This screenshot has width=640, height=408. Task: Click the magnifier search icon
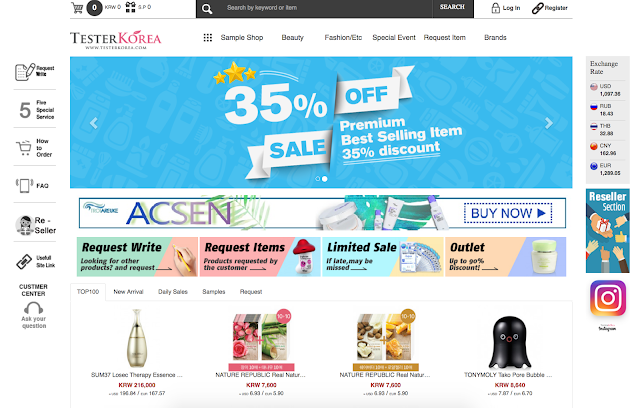[207, 9]
